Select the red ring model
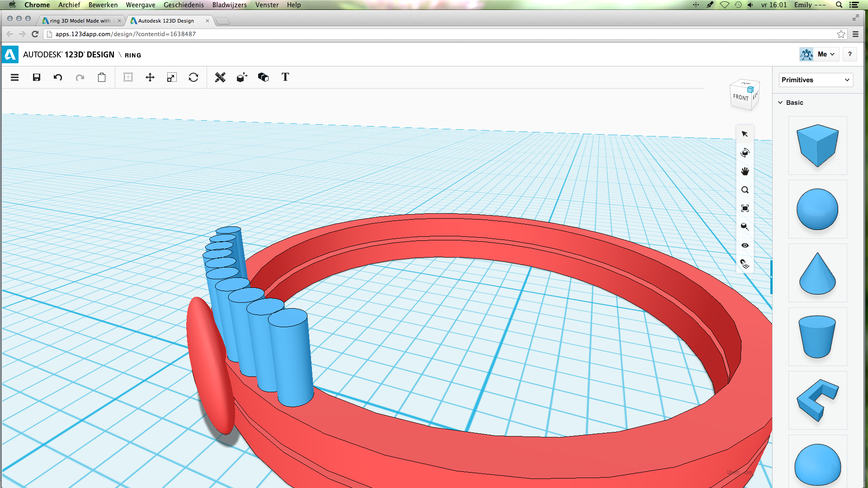Viewport: 868px width, 488px height. 497,456
